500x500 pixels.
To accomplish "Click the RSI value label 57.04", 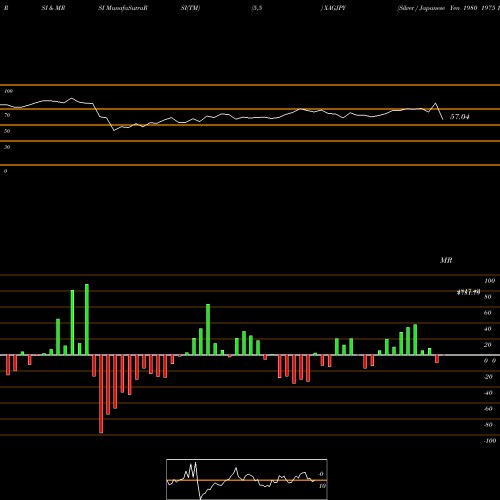I will [x=459, y=117].
